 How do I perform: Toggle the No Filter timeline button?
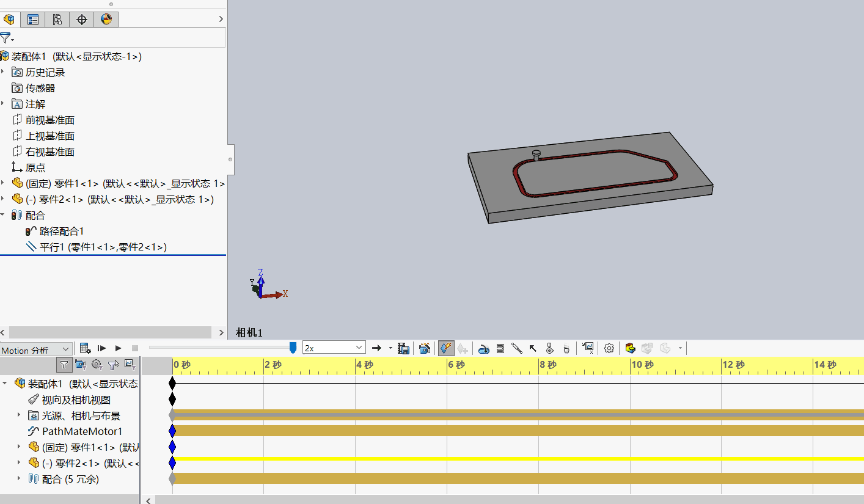click(64, 365)
